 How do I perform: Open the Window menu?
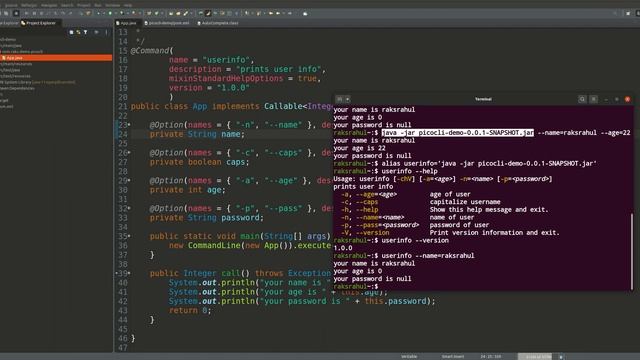click(113, 5)
